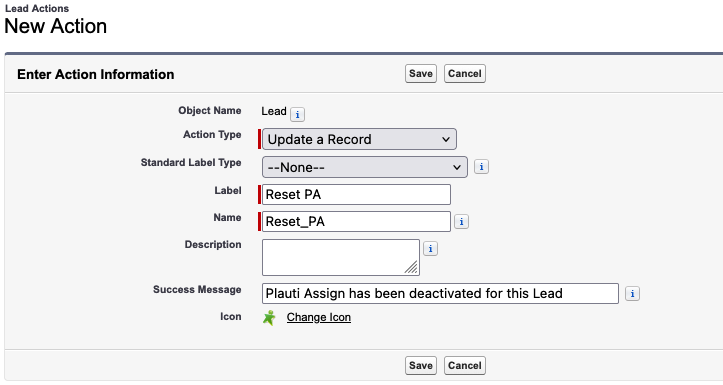Click the bottom Cancel button
The width and height of the screenshot is (723, 385).
pyautogui.click(x=465, y=366)
